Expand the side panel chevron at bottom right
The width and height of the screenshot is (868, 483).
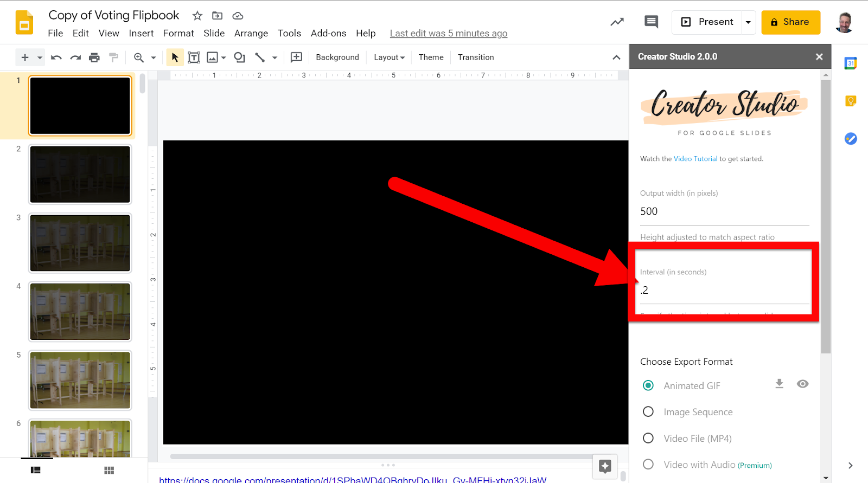click(x=850, y=465)
